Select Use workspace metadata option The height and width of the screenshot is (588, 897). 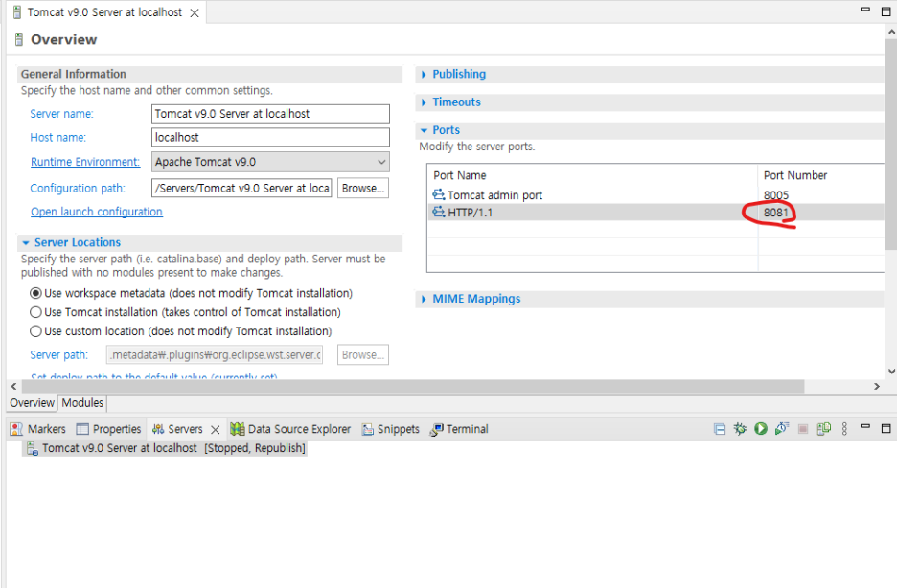tap(35, 293)
